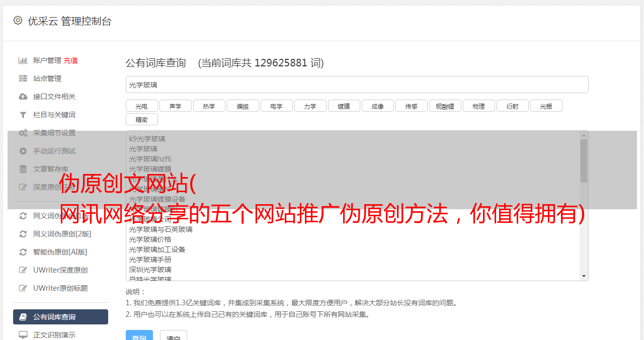Click the refresh icon for 智能伪原创[AI版]
The height and width of the screenshot is (340, 644).
point(23,252)
